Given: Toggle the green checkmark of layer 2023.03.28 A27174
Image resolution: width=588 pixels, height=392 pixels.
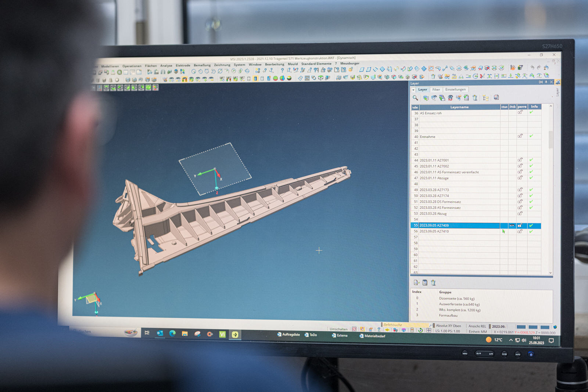Looking at the screenshot, I should pyautogui.click(x=531, y=195).
